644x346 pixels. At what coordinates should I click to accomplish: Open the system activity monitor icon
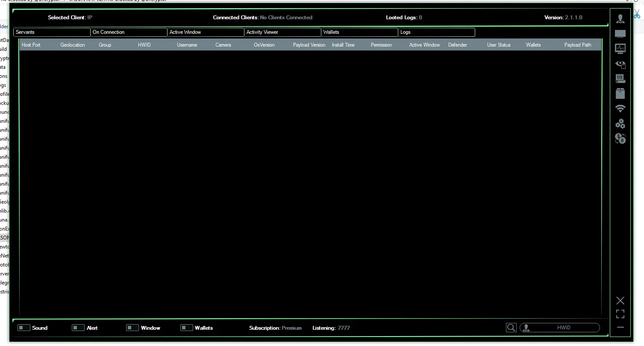coord(620,48)
